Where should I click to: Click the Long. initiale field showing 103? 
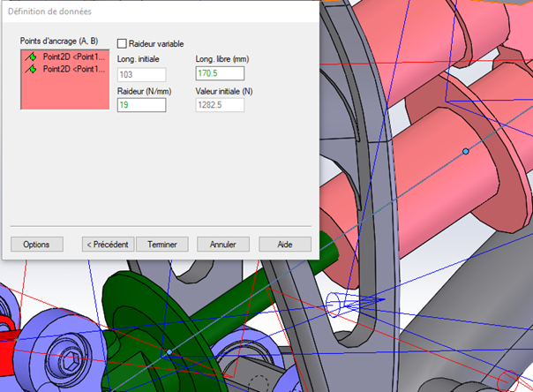click(141, 74)
